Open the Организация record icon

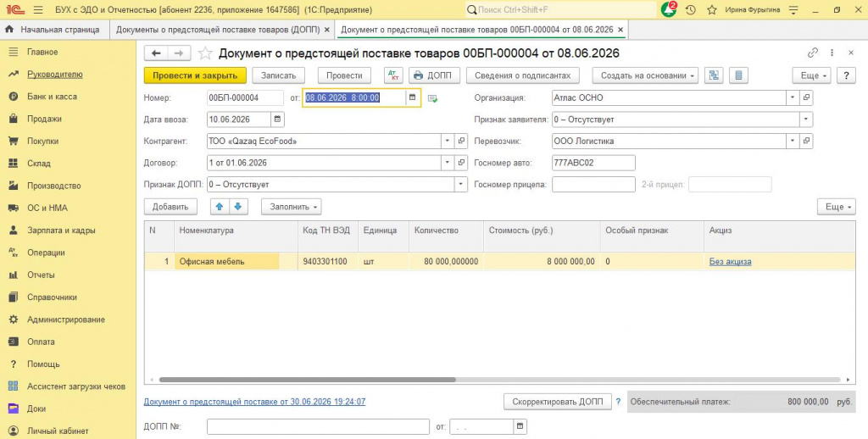(807, 97)
